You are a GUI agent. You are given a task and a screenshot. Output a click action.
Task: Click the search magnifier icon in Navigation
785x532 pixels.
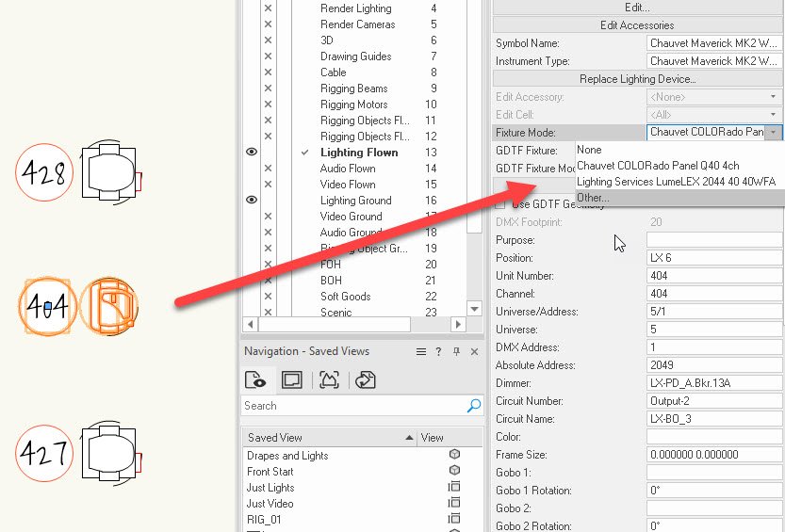click(x=474, y=406)
